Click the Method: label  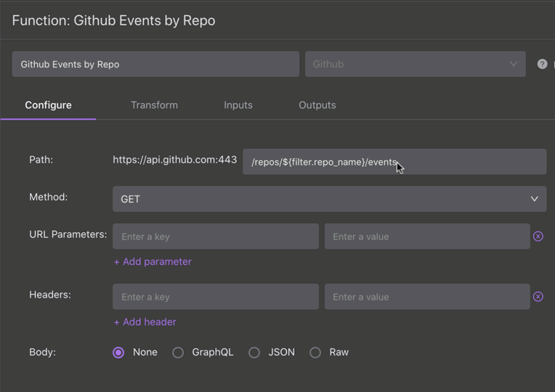click(48, 197)
